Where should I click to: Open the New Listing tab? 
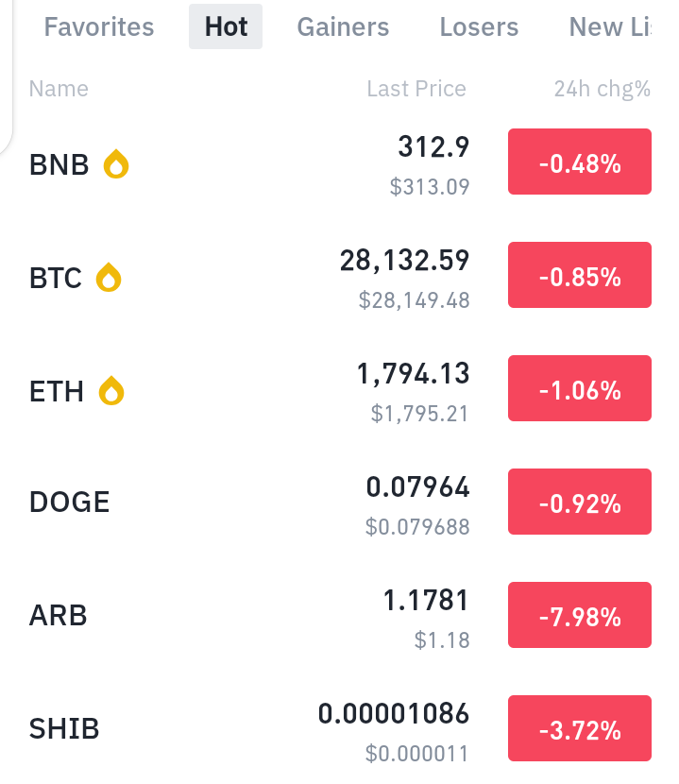click(610, 26)
